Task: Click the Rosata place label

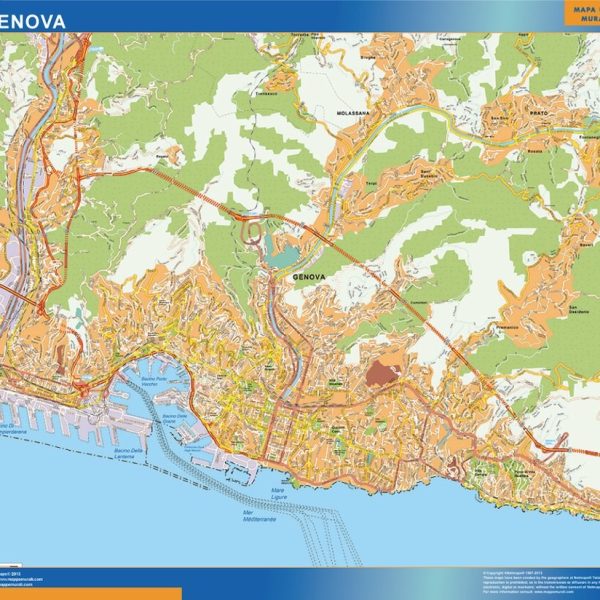Action: pos(535,151)
